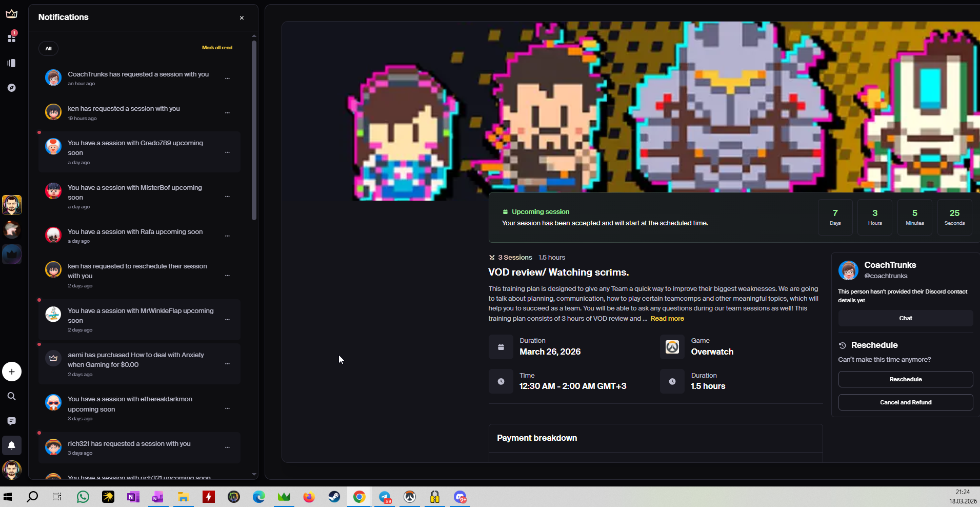Open the green crown app in the taskbar

284,497
